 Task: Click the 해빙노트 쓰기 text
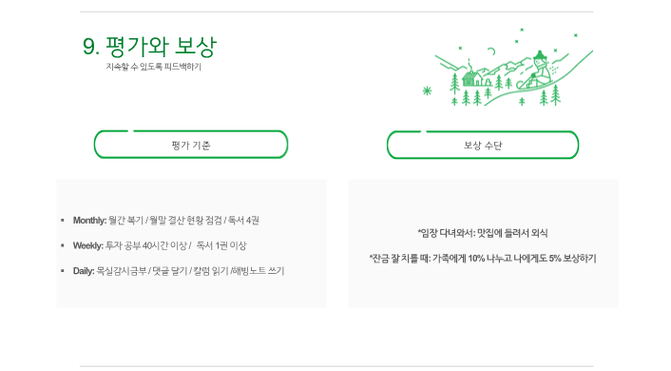point(258,271)
